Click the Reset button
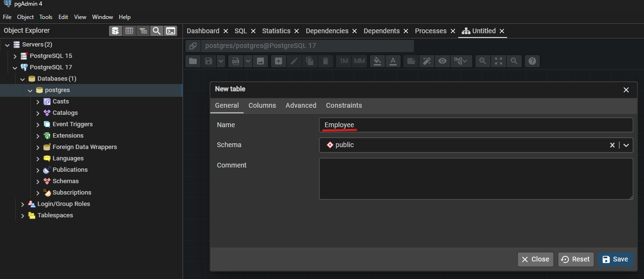The width and height of the screenshot is (644, 279). (576, 259)
